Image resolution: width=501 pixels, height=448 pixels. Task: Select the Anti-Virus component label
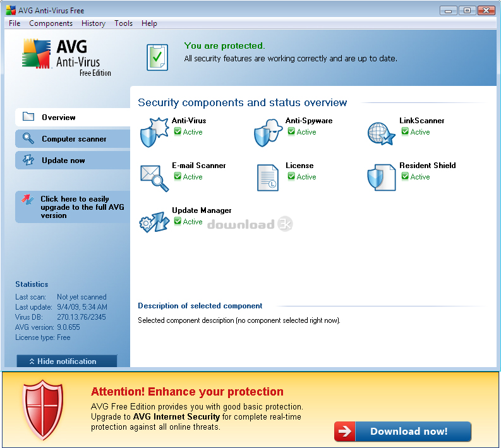(x=189, y=121)
